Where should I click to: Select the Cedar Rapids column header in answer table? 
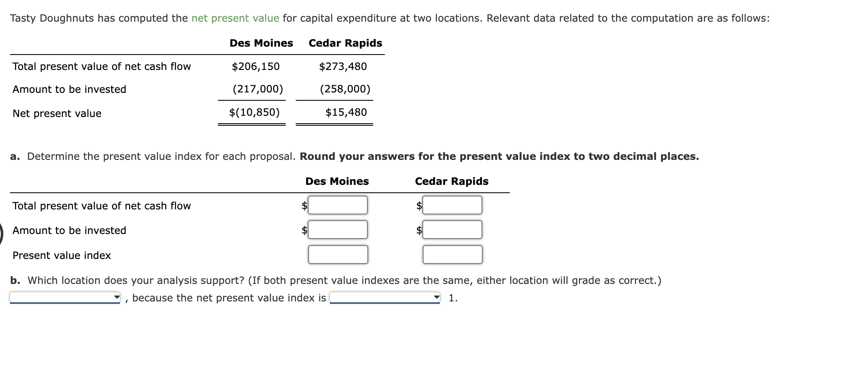[x=451, y=181]
